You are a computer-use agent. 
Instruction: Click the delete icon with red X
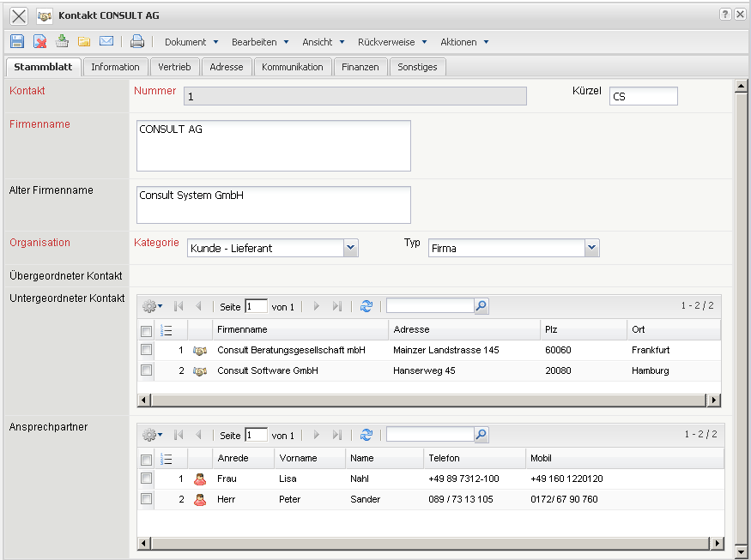tap(39, 41)
